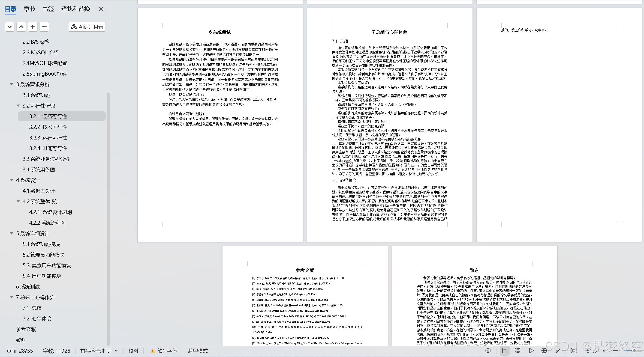Go to 5.1 系统功能模块

41,244
